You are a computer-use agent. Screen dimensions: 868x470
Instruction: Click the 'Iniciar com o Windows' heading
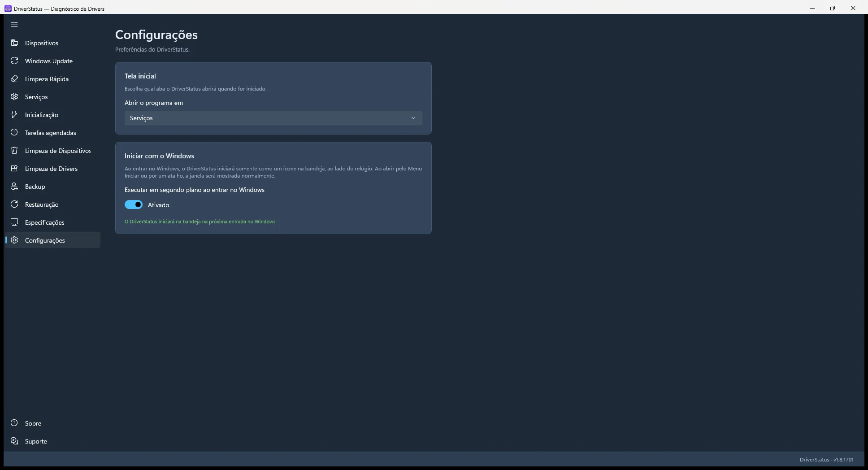159,156
